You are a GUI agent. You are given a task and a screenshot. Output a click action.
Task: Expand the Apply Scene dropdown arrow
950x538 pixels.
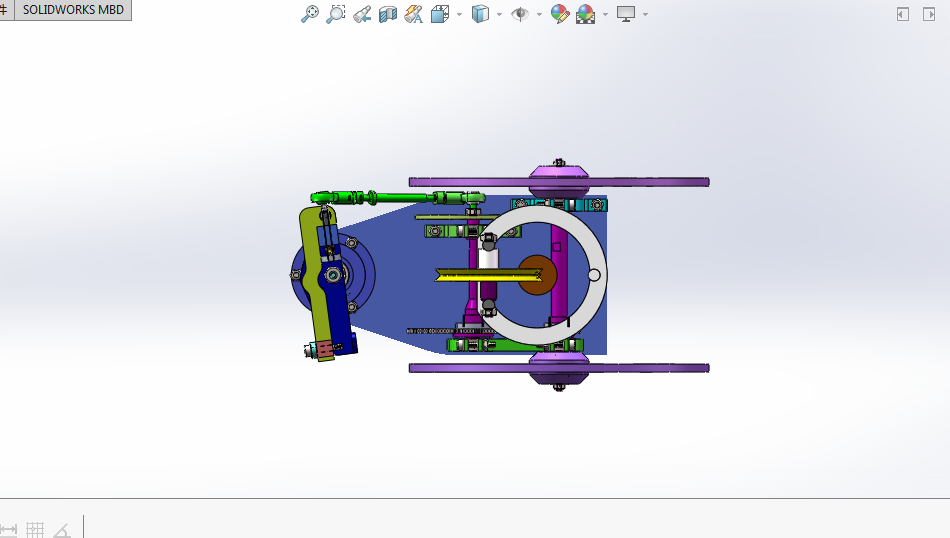click(x=605, y=14)
